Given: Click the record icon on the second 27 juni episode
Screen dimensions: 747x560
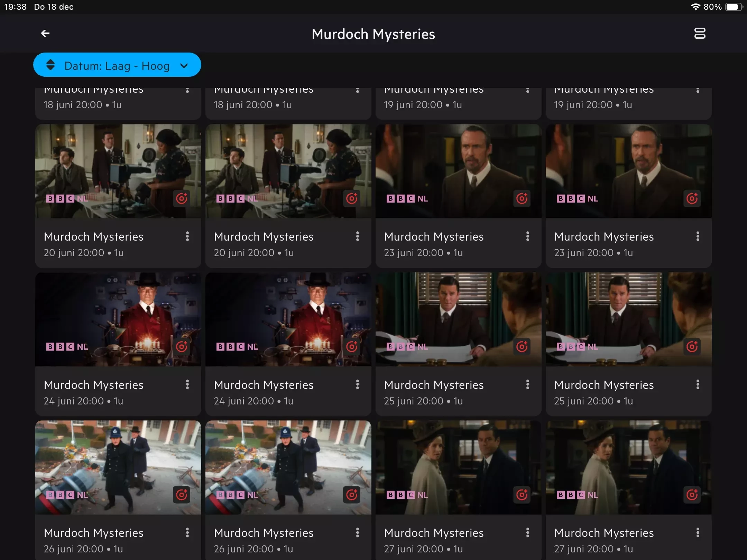Looking at the screenshot, I should (x=692, y=495).
